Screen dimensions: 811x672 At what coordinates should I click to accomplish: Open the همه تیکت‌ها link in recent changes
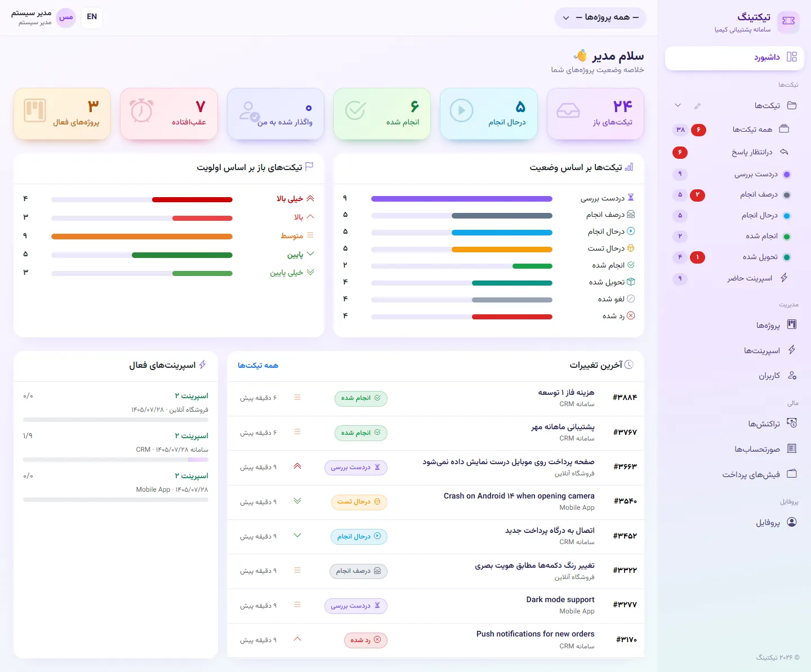[258, 366]
